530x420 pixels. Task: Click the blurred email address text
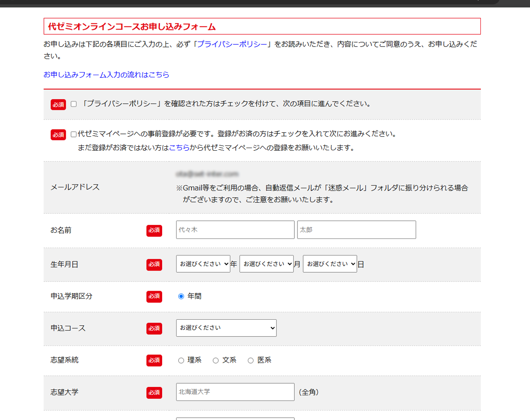(x=207, y=174)
